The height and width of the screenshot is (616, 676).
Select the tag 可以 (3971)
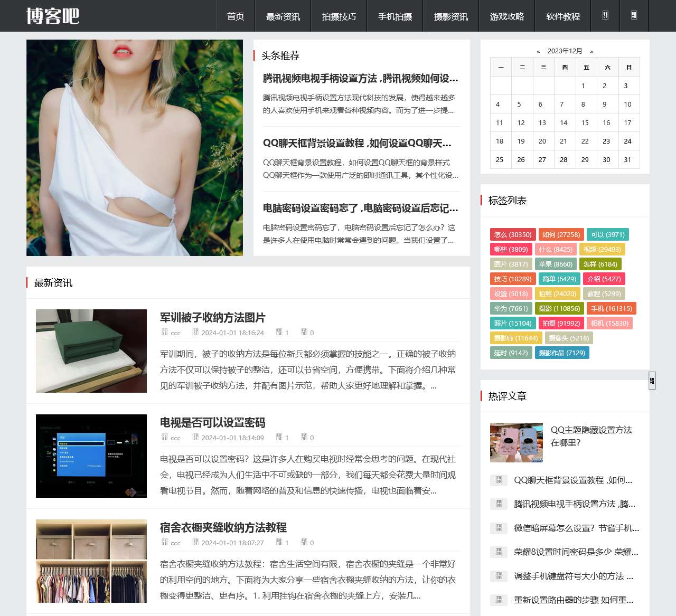(x=608, y=234)
